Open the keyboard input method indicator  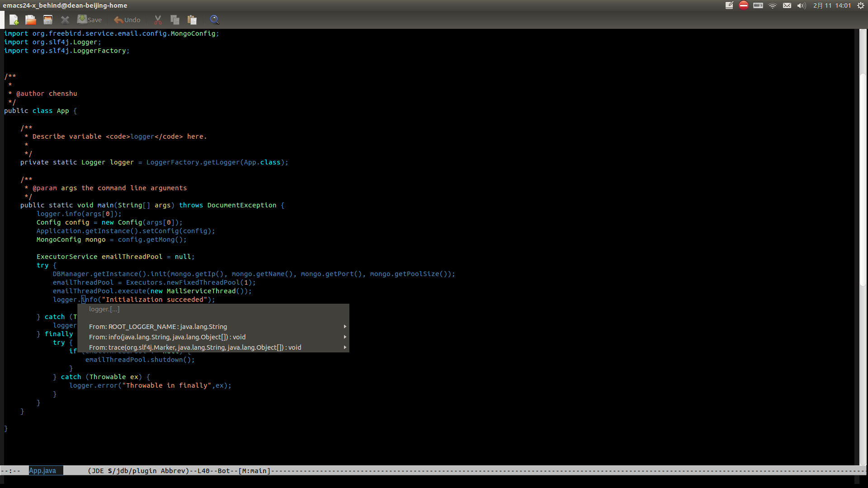point(758,5)
